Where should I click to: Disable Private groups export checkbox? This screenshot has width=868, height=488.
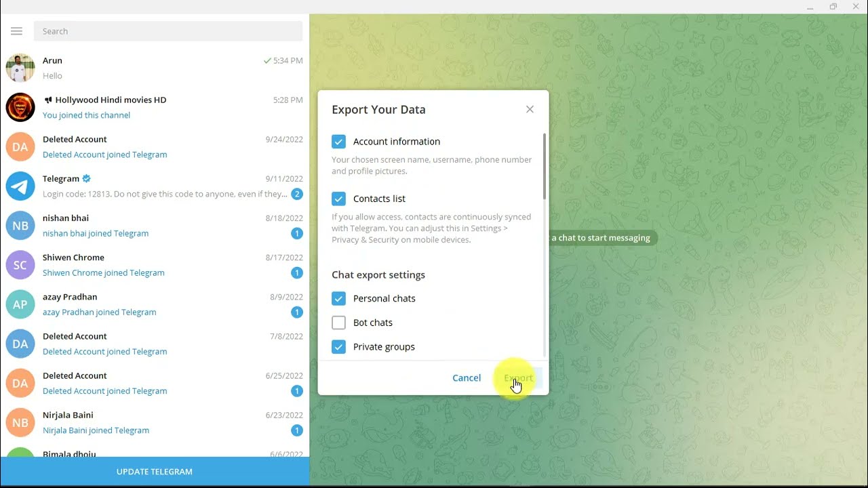pyautogui.click(x=338, y=347)
